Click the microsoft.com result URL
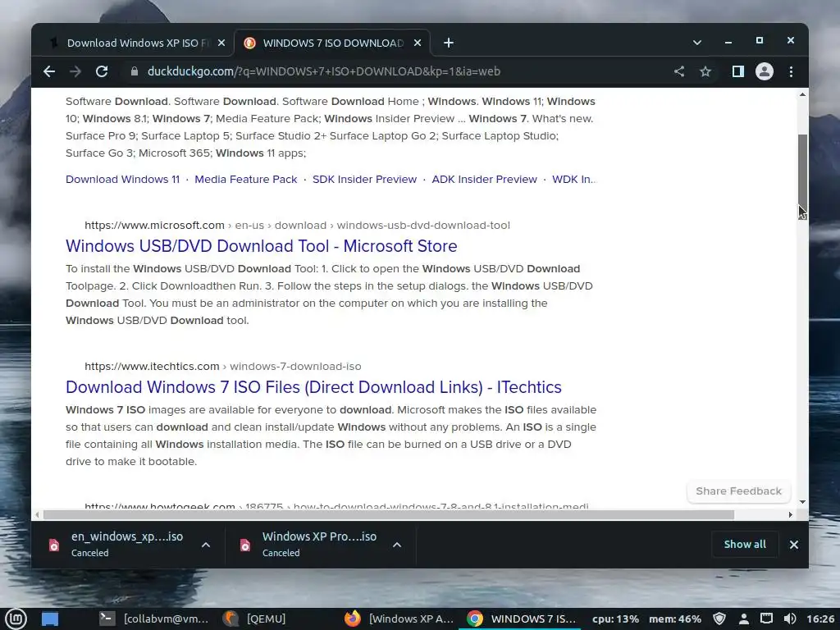 pos(297,225)
